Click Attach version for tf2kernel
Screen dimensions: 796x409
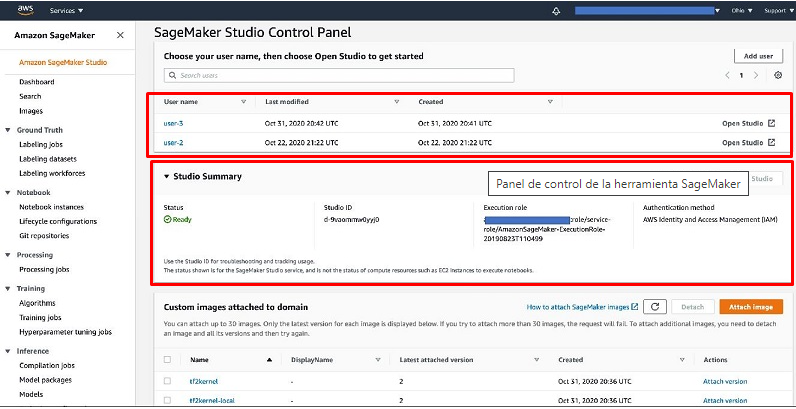[x=724, y=381]
